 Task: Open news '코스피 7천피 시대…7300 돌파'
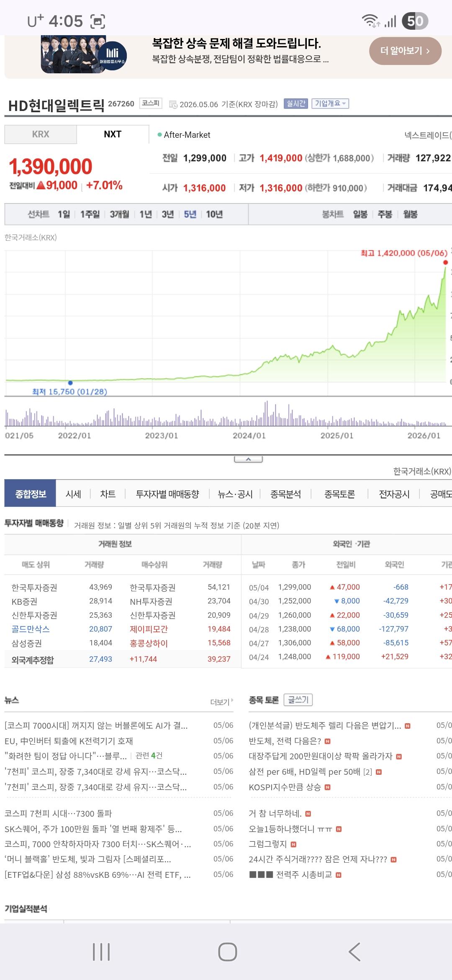pyautogui.click(x=58, y=814)
